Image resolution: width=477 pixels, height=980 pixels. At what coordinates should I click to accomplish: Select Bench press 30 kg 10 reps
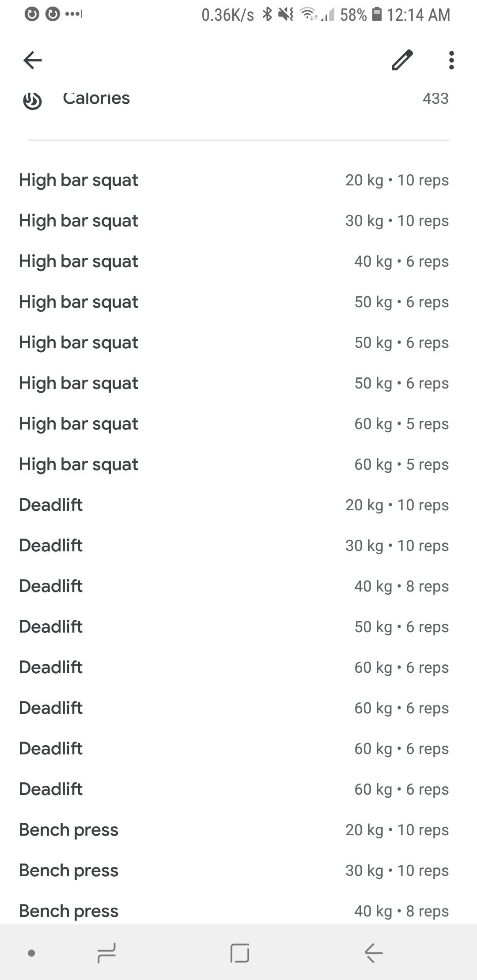tap(238, 871)
